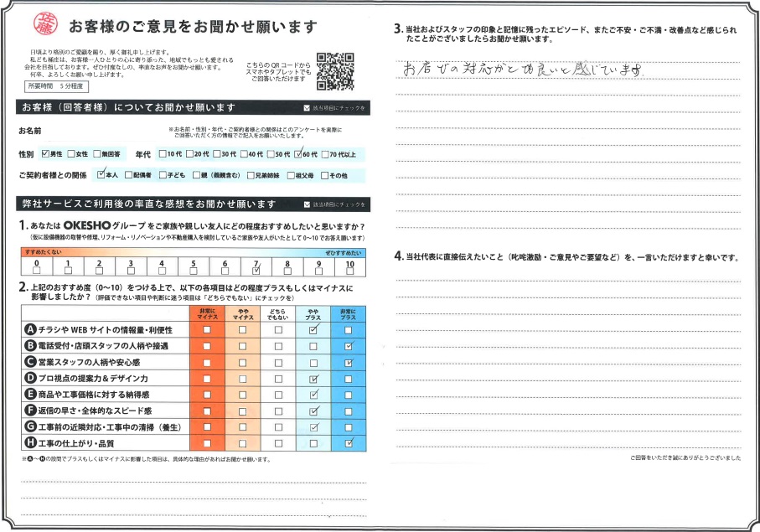Select circled B badge beside 電話受付 row
The height and width of the screenshot is (532, 760).
pyautogui.click(x=30, y=345)
